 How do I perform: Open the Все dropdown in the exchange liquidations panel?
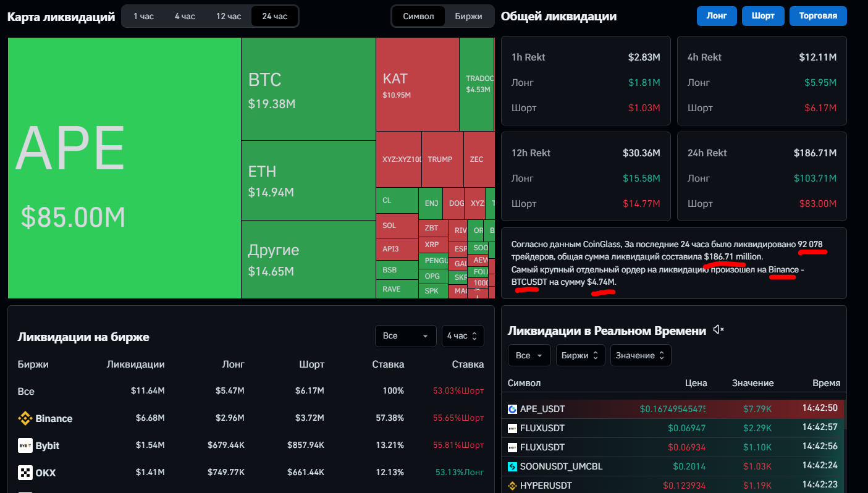[405, 336]
